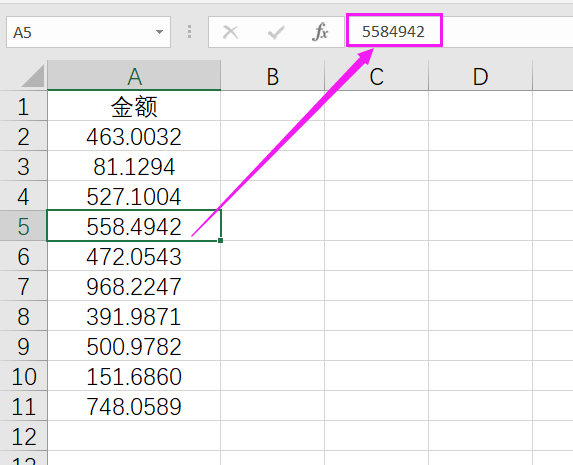Click the formula bar resize handle dots
The image size is (573, 465).
tap(189, 32)
